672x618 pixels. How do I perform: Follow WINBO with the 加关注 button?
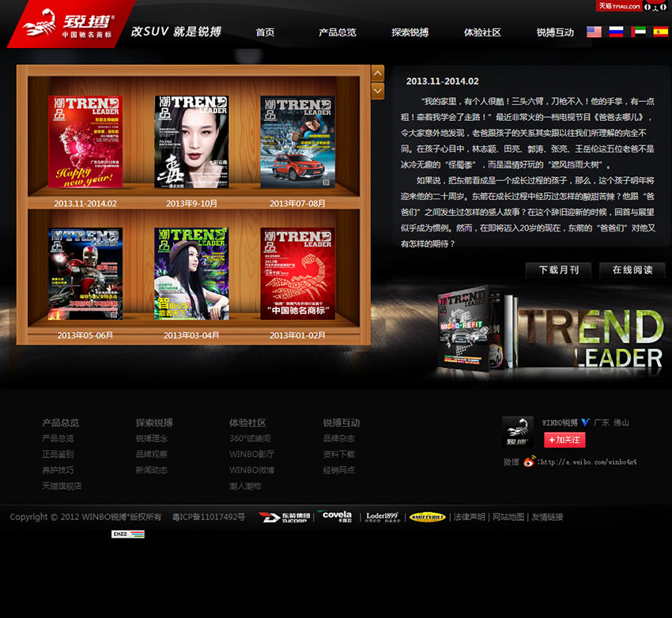564,440
